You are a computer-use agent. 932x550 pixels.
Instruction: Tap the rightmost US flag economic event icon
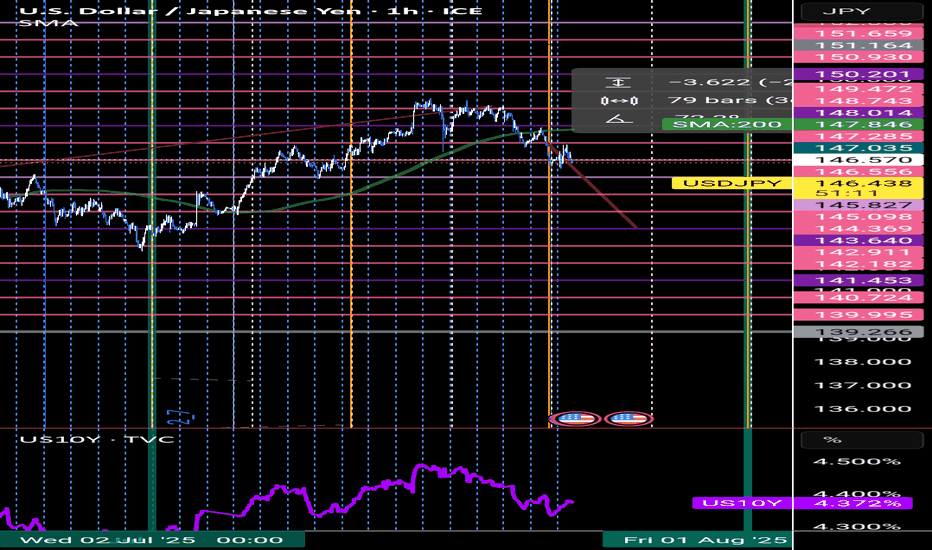point(629,419)
